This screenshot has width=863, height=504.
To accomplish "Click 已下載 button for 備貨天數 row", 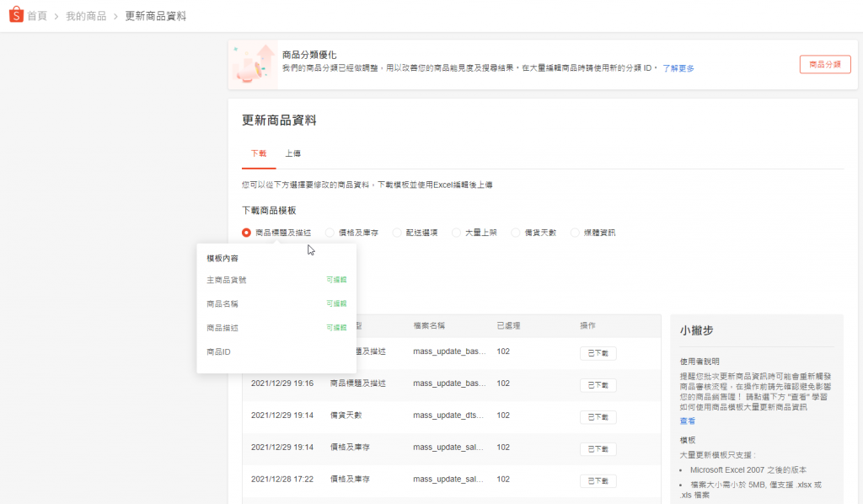I will (598, 417).
